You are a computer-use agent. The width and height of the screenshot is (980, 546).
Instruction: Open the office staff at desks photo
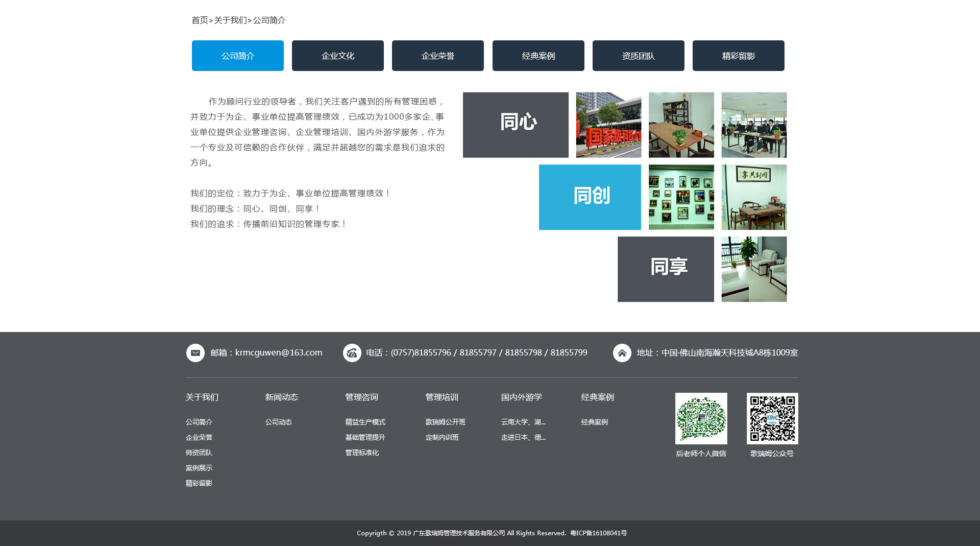pos(754,125)
